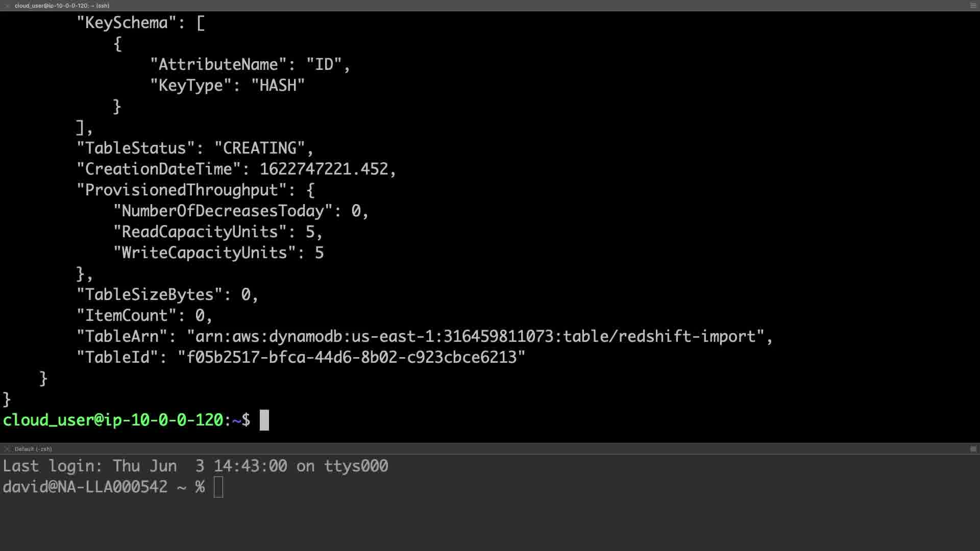Close the Default zsh pane
The image size is (980, 551).
click(7, 449)
